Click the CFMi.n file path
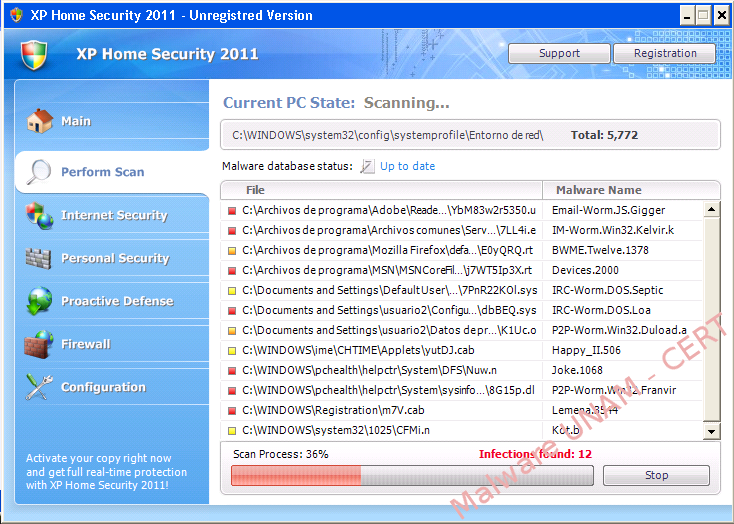The height and width of the screenshot is (524, 734). tap(336, 430)
